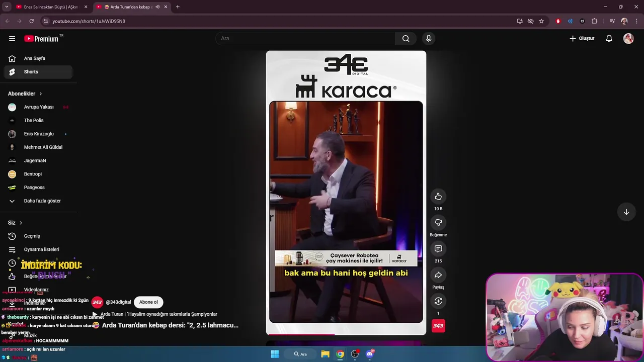
Task: Open the 343 sound channel thumbnail
Action: (438, 326)
